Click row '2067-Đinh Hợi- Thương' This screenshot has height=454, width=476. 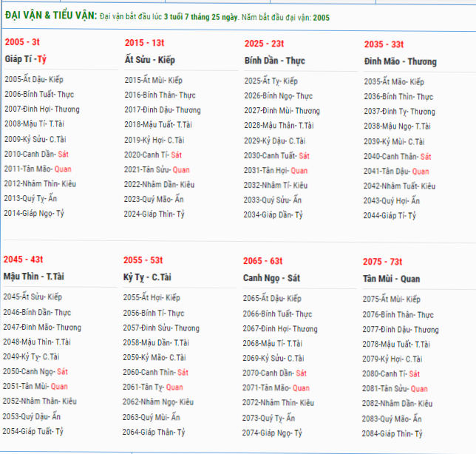coord(280,329)
